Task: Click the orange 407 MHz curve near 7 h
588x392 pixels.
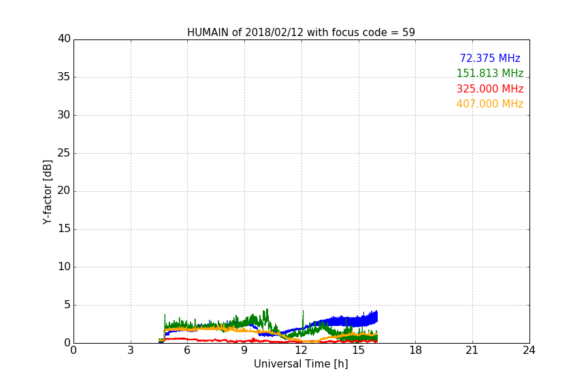Action: coord(206,328)
